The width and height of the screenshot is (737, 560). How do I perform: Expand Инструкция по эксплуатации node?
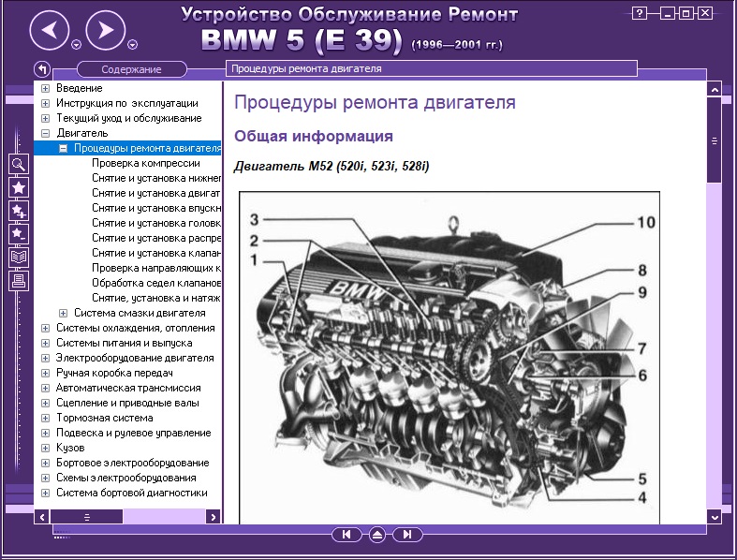click(45, 103)
